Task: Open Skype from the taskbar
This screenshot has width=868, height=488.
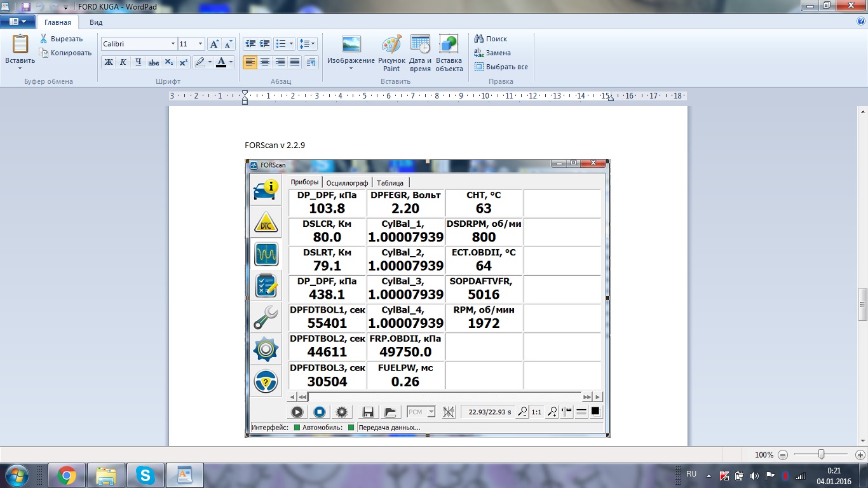Action: click(146, 475)
